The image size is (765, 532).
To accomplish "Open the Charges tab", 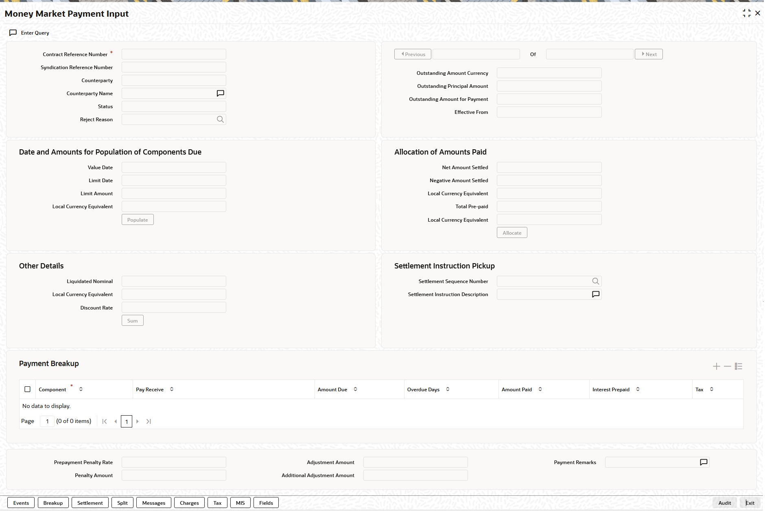I will coord(189,503).
